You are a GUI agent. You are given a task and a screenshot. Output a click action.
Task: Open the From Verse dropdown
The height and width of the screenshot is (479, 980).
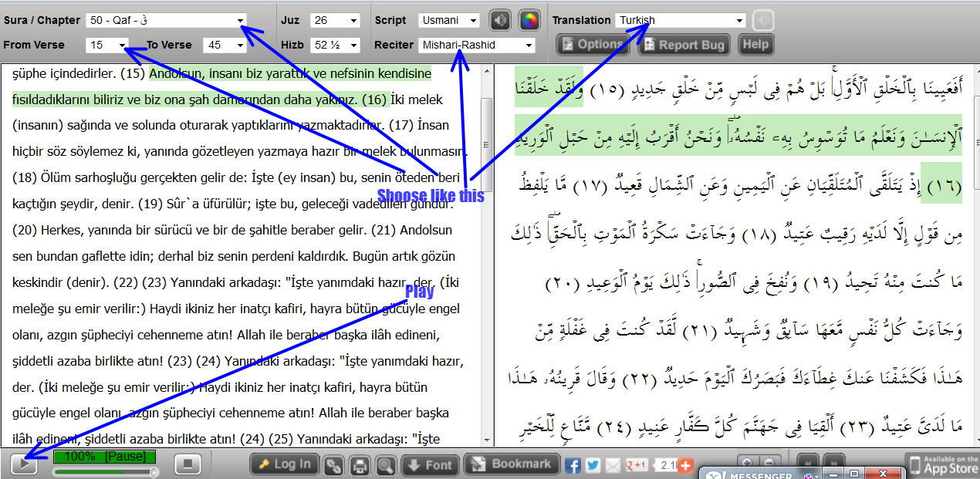point(107,46)
